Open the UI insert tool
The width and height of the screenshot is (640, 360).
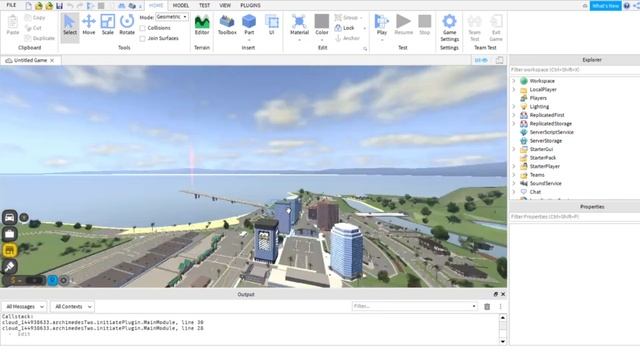coord(271,25)
